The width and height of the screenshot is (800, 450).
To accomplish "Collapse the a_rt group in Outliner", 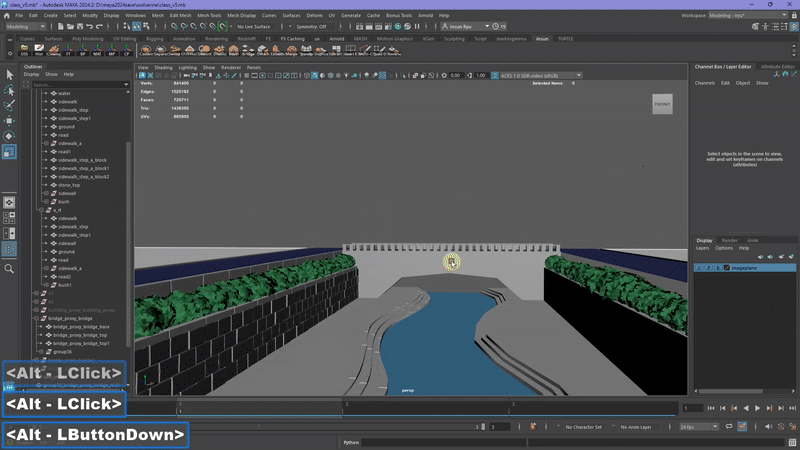I will [x=41, y=210].
